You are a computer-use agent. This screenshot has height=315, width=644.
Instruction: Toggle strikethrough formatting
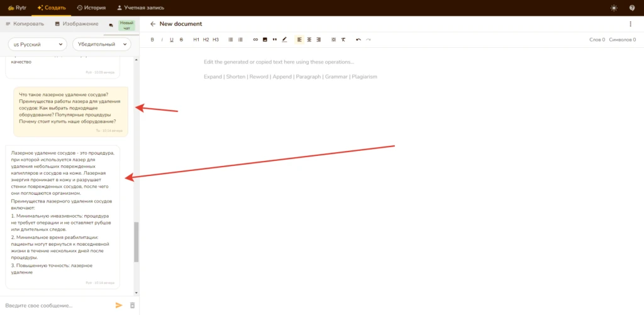(181, 40)
